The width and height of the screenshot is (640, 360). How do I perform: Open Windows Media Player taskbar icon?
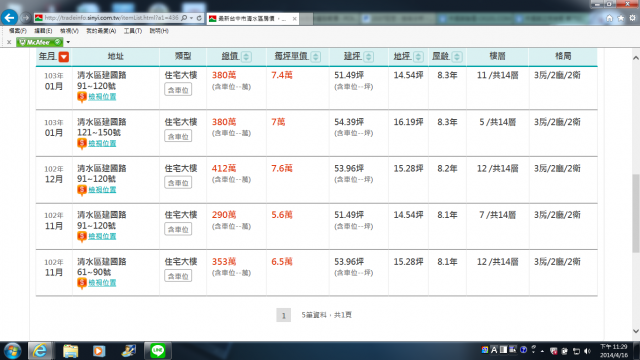point(99,351)
